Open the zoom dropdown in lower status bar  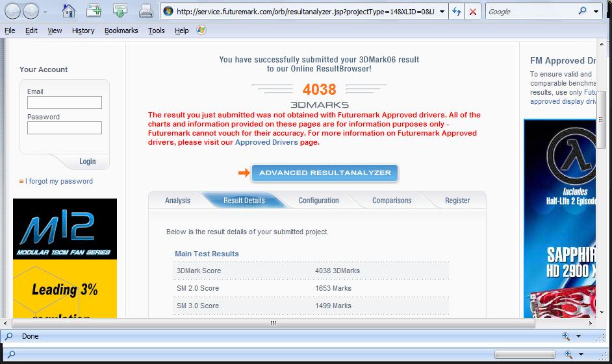581,354
